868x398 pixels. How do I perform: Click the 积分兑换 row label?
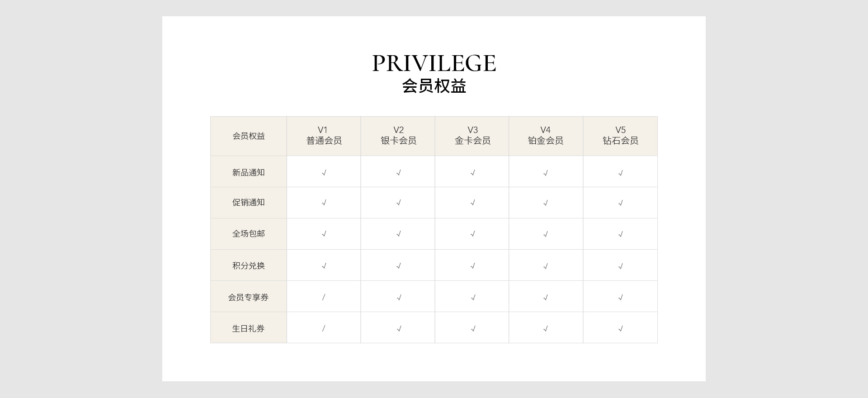pyautogui.click(x=249, y=265)
